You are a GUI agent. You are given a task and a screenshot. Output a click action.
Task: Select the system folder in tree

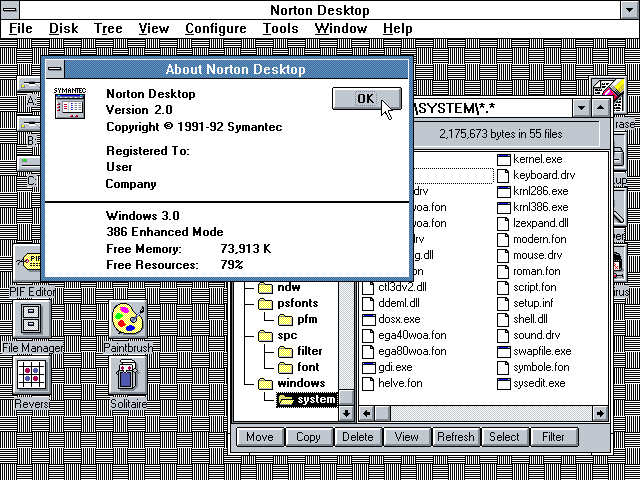point(306,400)
